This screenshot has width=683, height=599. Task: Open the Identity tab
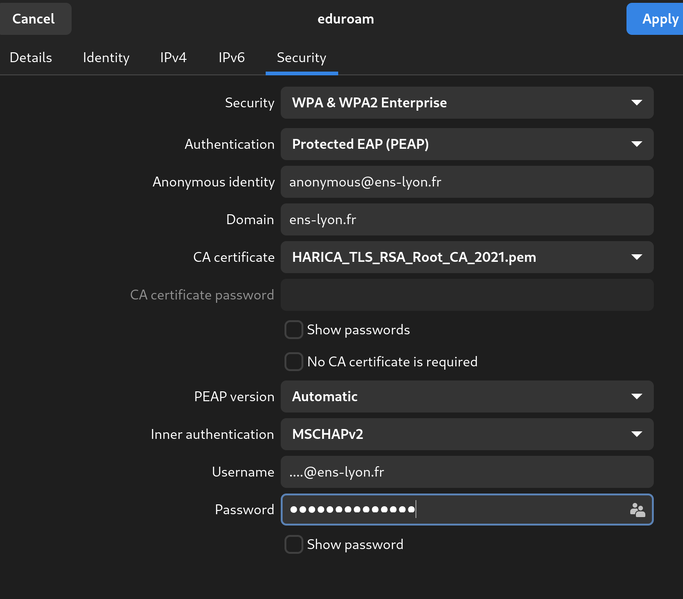106,58
